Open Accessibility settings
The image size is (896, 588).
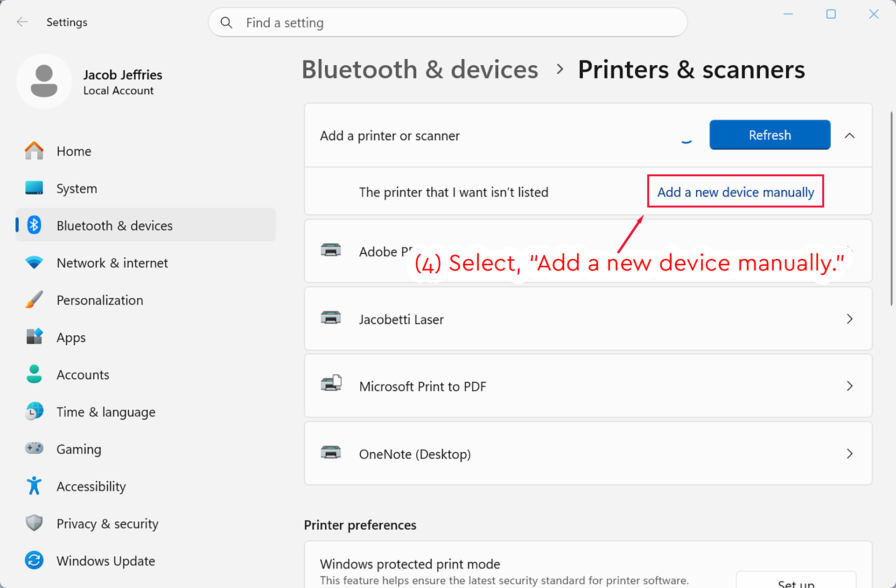pyautogui.click(x=146, y=486)
